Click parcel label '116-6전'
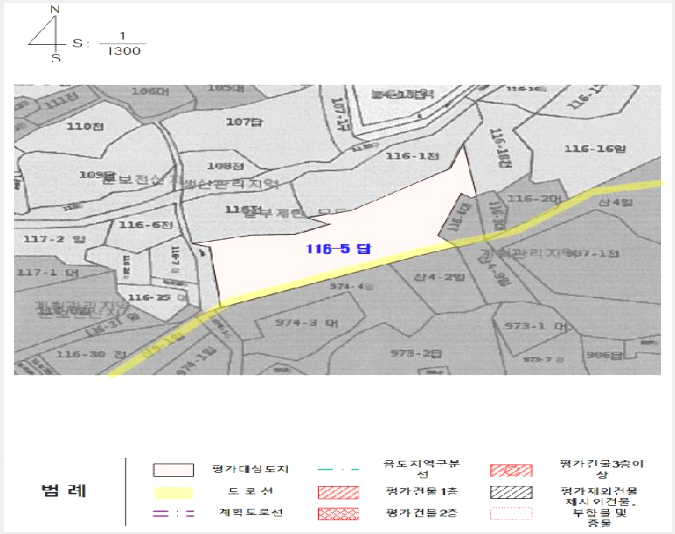The width and height of the screenshot is (675, 534). tap(146, 225)
